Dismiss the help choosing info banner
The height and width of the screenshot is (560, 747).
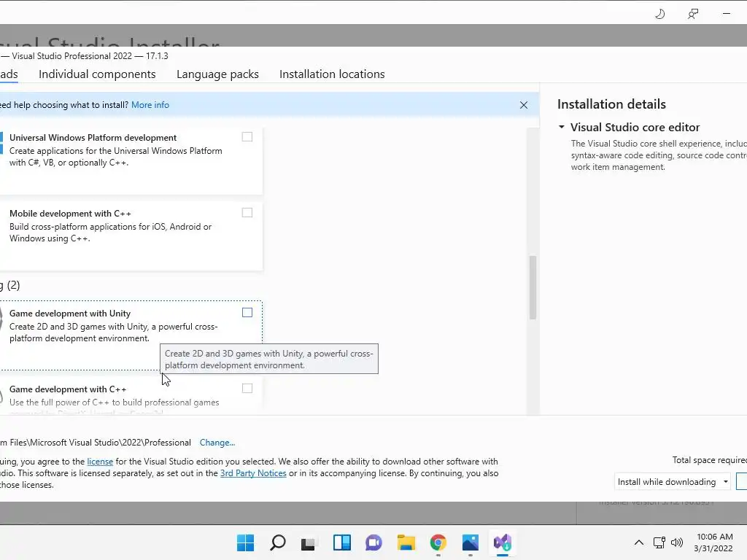pyautogui.click(x=524, y=105)
